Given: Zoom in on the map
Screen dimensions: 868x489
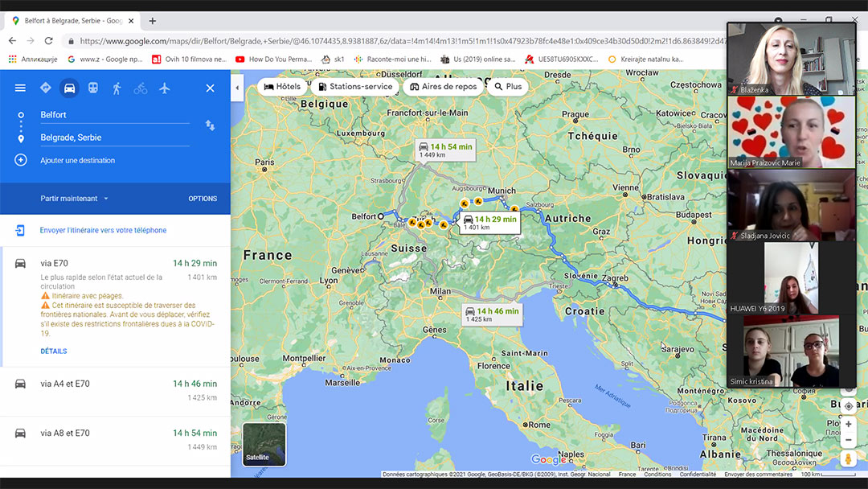Looking at the screenshot, I should tap(848, 424).
